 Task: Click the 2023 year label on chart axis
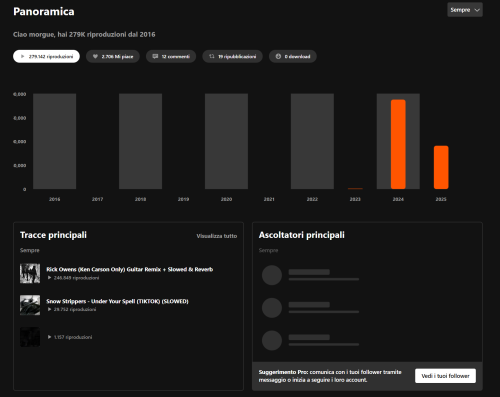pos(355,199)
